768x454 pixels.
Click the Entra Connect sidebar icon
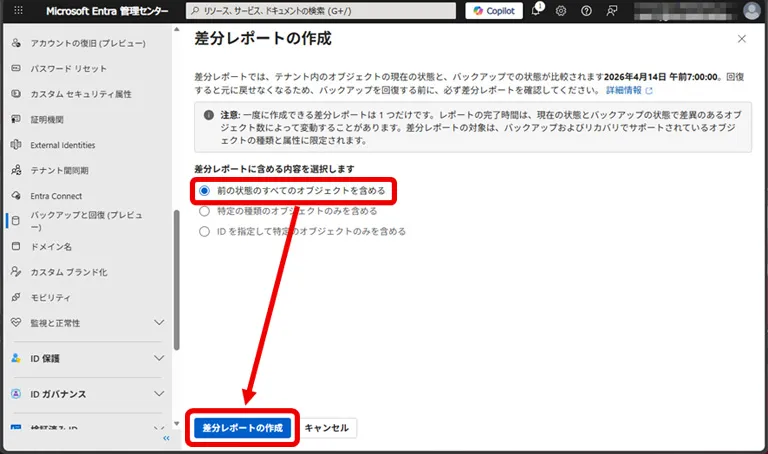(16, 195)
